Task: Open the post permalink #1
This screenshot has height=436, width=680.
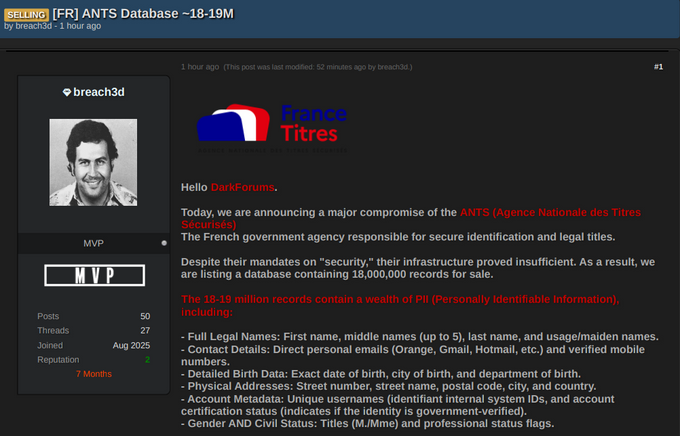Action: click(x=658, y=67)
